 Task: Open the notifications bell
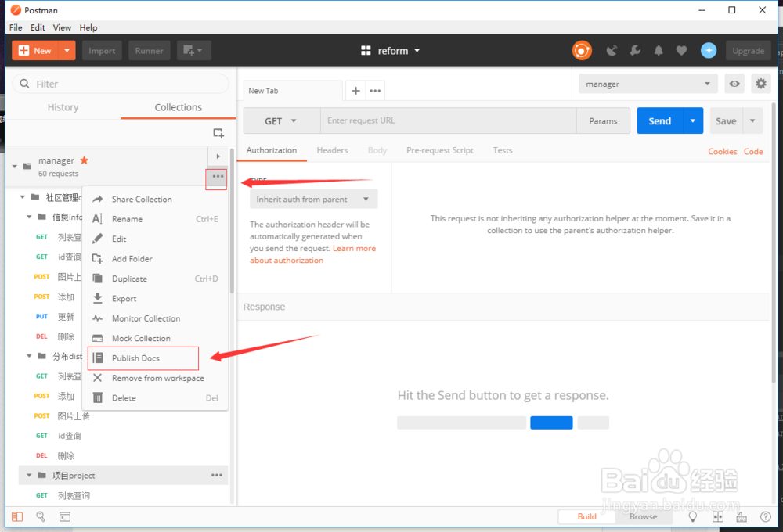[659, 50]
